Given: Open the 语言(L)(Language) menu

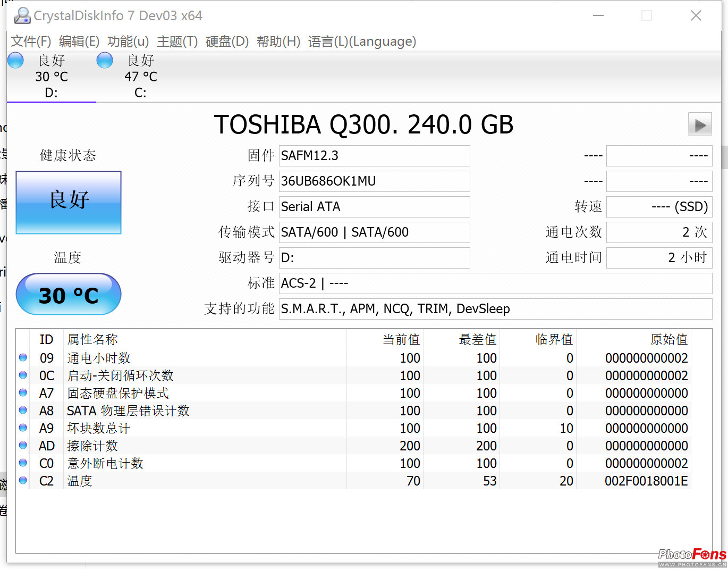Looking at the screenshot, I should click(362, 41).
